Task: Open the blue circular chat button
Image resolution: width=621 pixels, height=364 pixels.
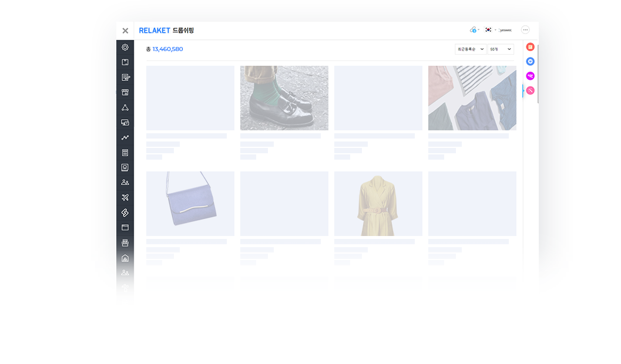Action: click(x=531, y=60)
